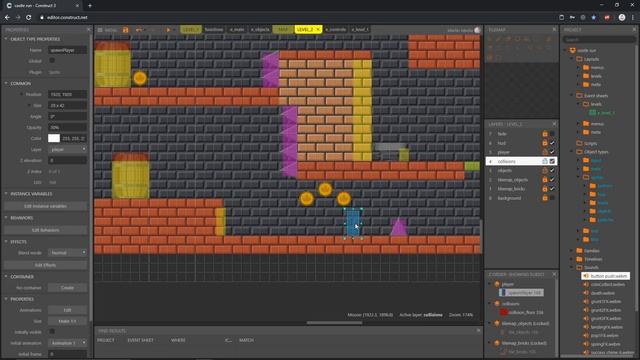Close the LEVEL_2 tab

(x=318, y=30)
